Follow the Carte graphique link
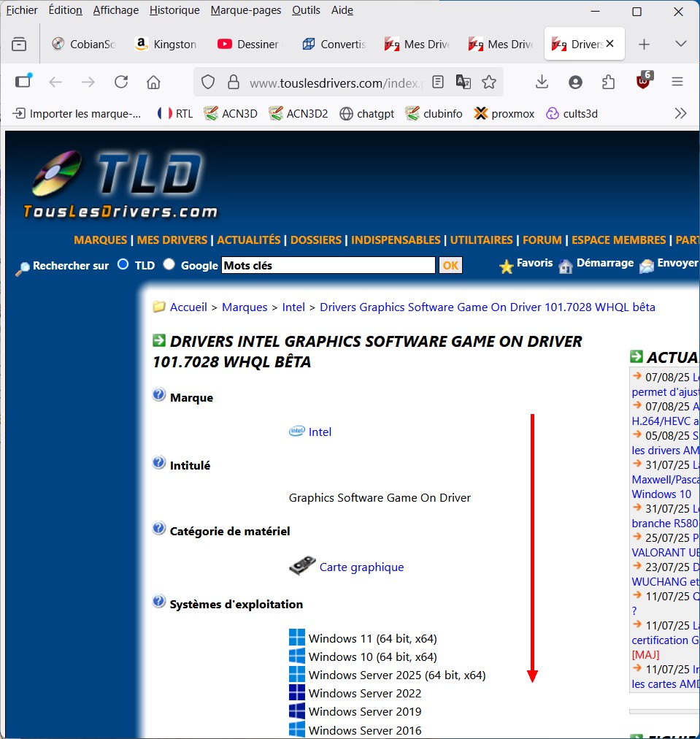700x739 pixels. click(361, 567)
